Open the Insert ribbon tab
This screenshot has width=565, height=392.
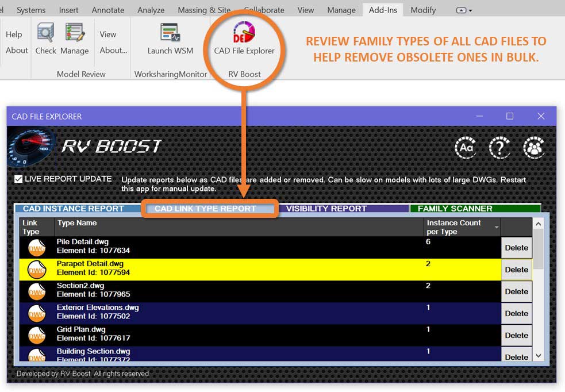coord(68,10)
